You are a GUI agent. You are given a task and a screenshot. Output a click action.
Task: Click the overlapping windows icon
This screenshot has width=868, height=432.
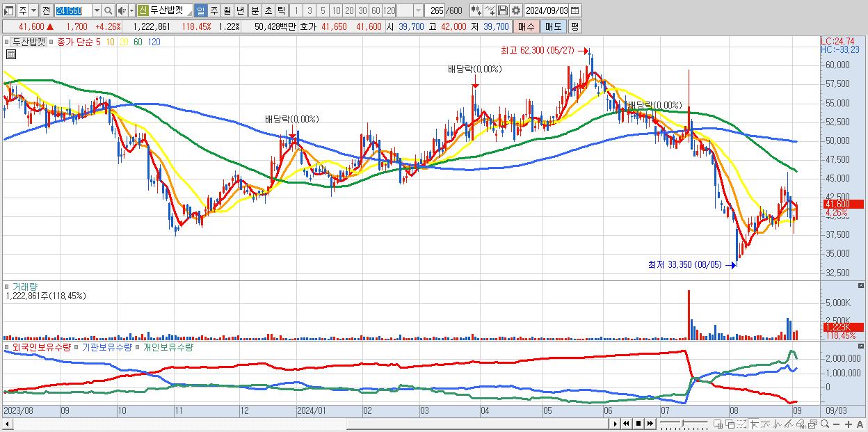730,424
